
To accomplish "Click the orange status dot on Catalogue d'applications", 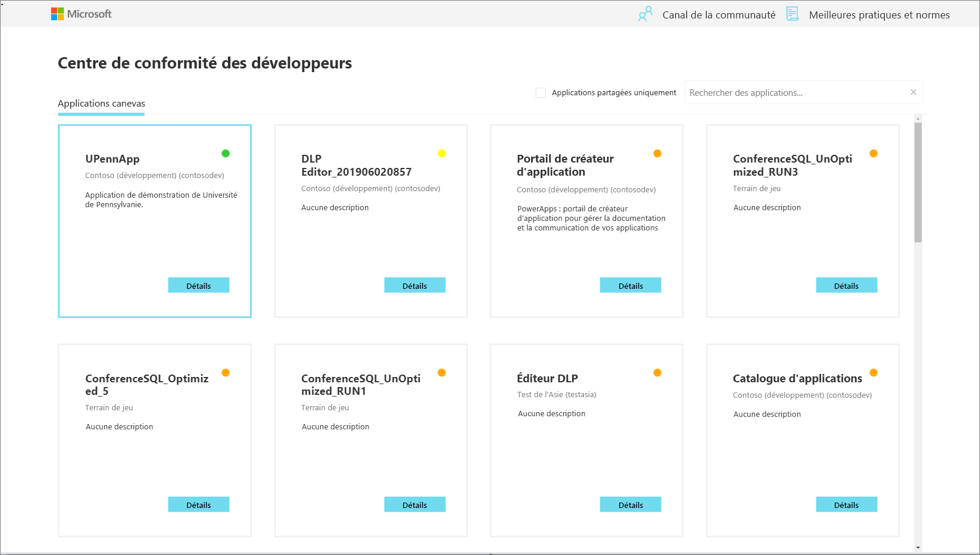I will click(873, 373).
